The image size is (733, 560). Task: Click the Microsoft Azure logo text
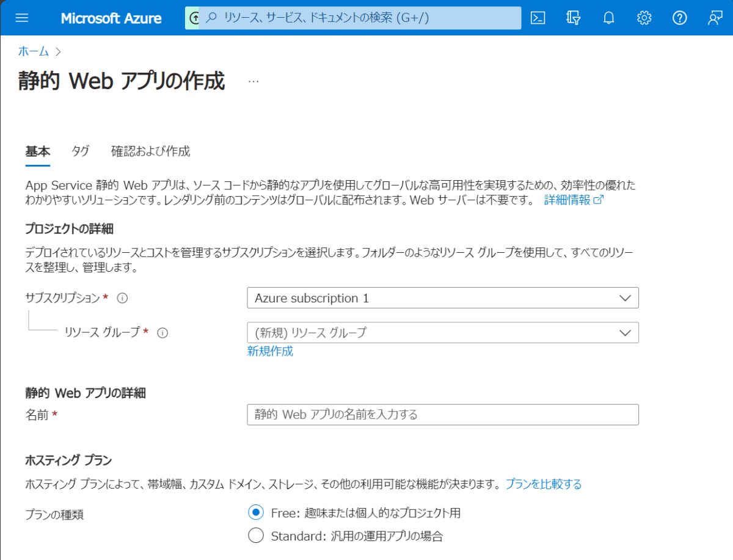(x=111, y=18)
